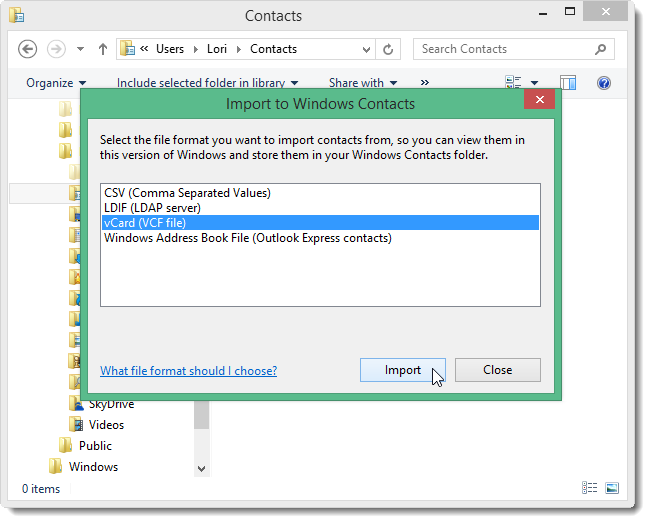The width and height of the screenshot is (650, 523).
Task: Refresh the Contacts folder
Action: 388,49
